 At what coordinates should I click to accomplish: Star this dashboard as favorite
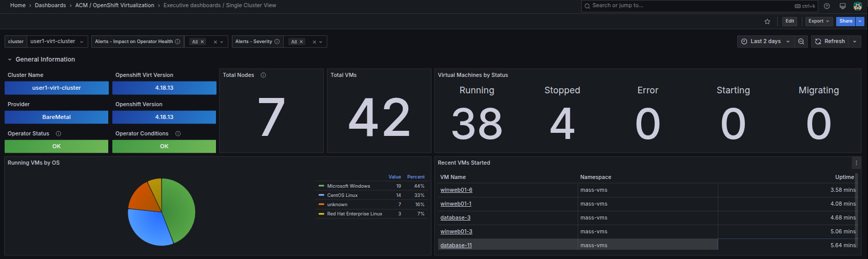(767, 22)
